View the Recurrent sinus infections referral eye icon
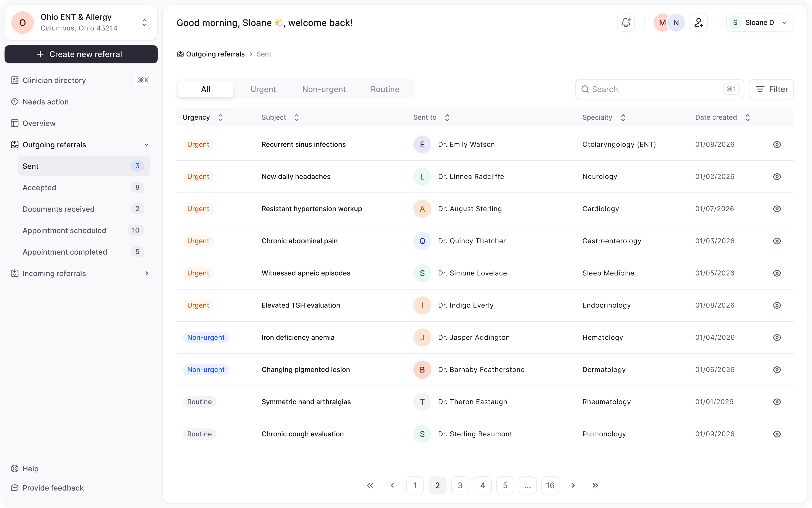This screenshot has height=508, width=812. [777, 144]
